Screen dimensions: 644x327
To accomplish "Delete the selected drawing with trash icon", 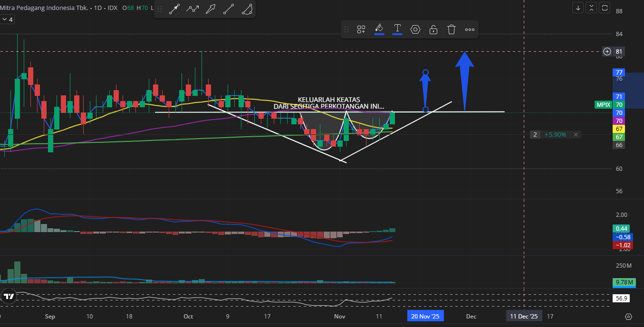I will tap(452, 29).
